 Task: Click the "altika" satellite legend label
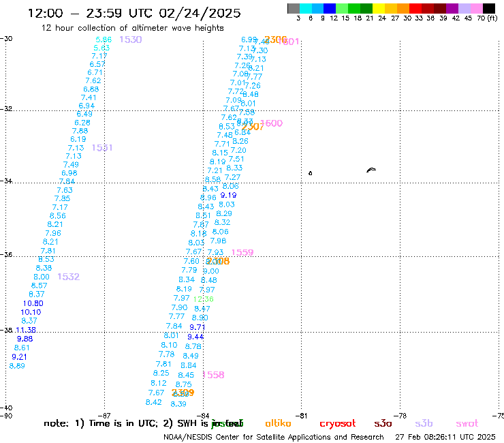coord(278,423)
